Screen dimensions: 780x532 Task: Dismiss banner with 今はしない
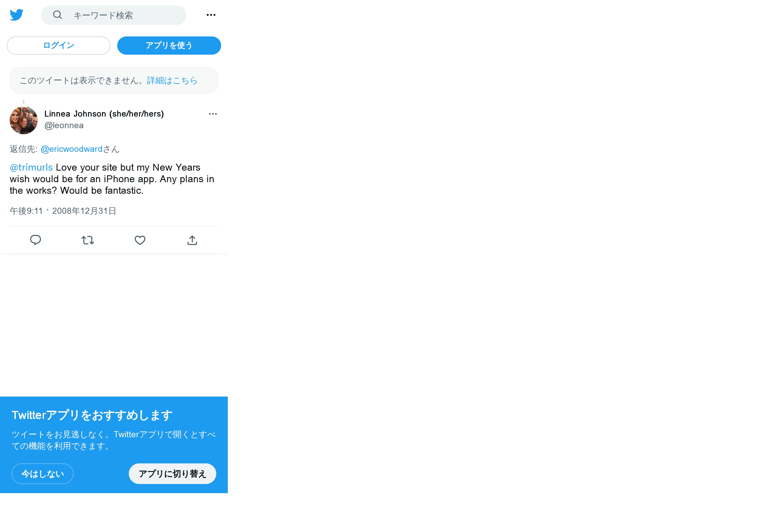click(43, 474)
